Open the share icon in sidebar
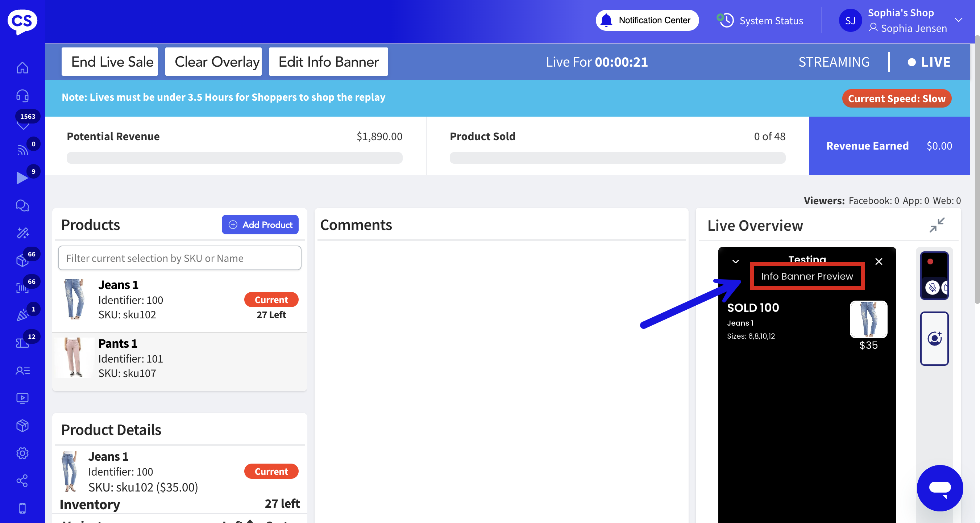 click(x=22, y=480)
